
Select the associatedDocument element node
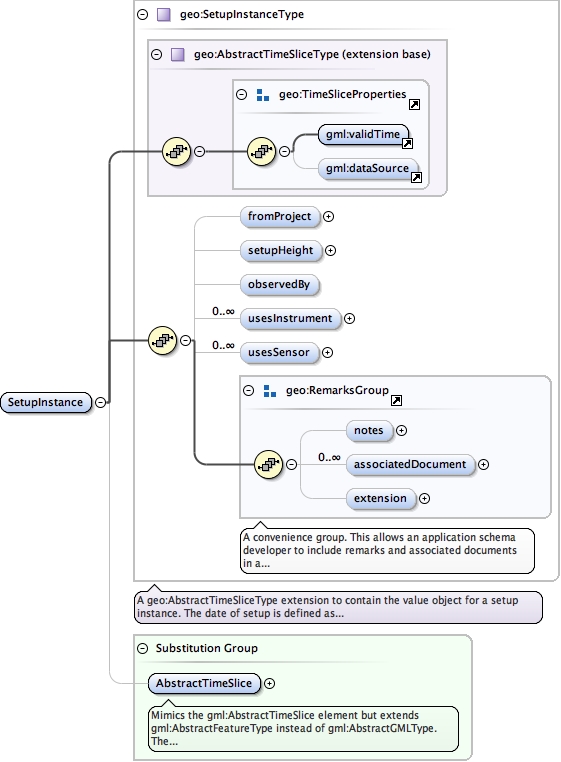coord(410,465)
